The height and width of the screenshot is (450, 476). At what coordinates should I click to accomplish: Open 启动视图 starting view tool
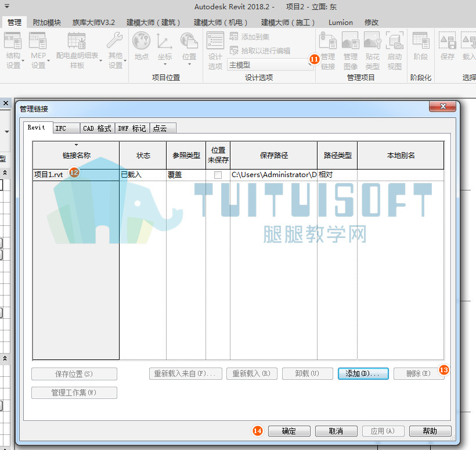(x=395, y=51)
